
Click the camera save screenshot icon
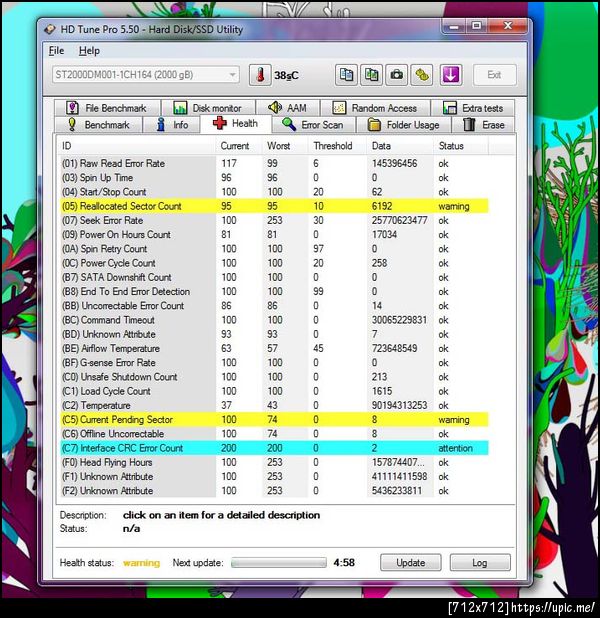[x=397, y=75]
